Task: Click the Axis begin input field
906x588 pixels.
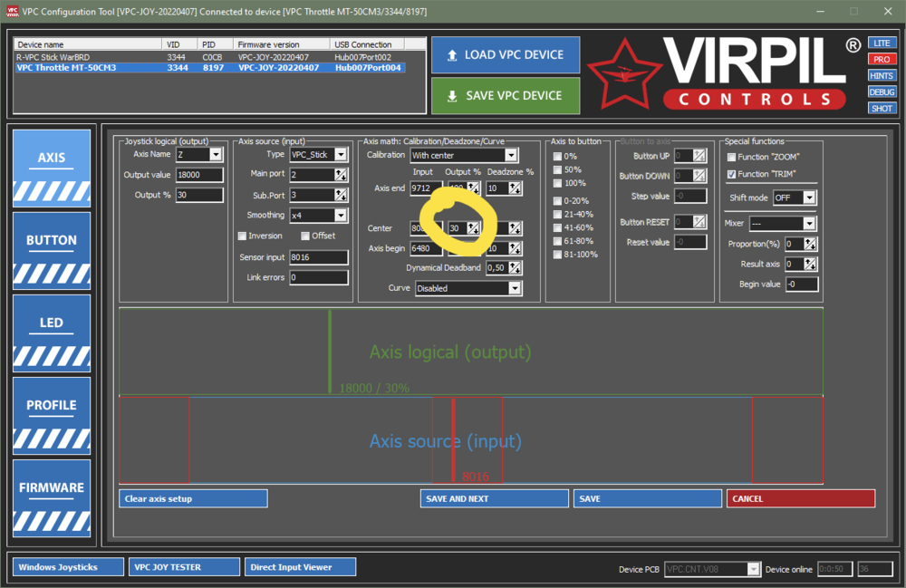Action: pyautogui.click(x=427, y=248)
